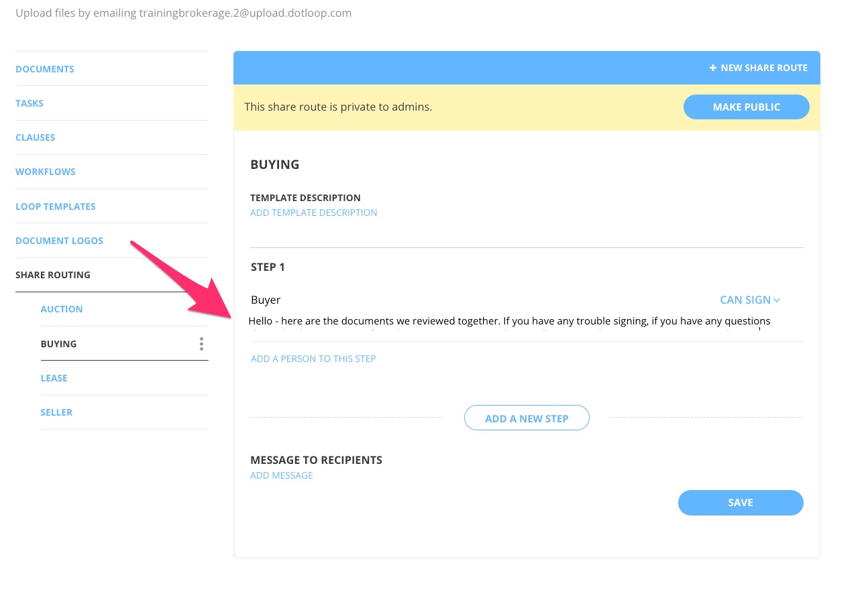This screenshot has width=868, height=604.
Task: Go to the WORKFLOWS section
Action: pyautogui.click(x=45, y=171)
